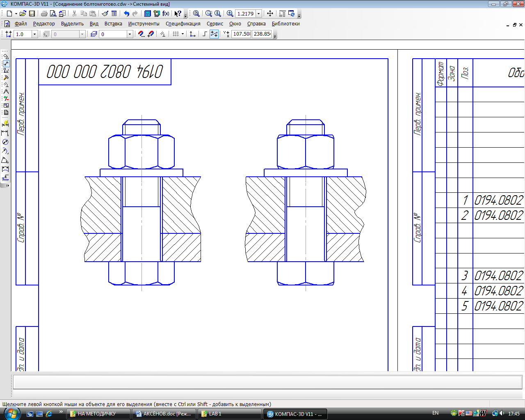
Task: Open the Файл menu
Action: [21, 24]
